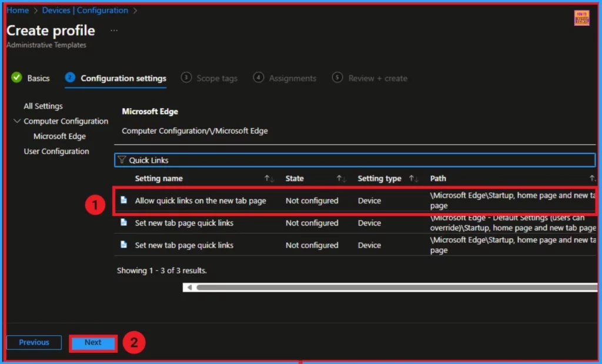Click the document icon in the Default Settings path row
The width and height of the screenshot is (602, 364).
(123, 222)
